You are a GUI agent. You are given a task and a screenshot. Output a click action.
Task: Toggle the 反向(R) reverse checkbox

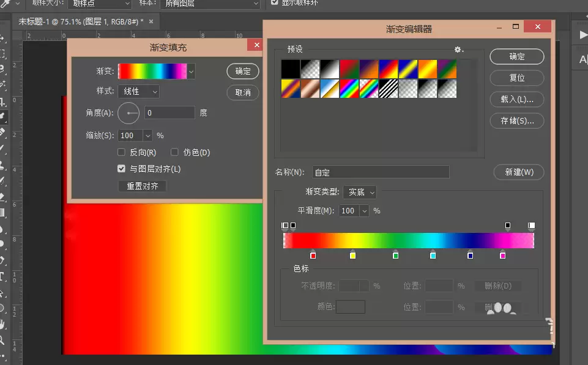(121, 152)
